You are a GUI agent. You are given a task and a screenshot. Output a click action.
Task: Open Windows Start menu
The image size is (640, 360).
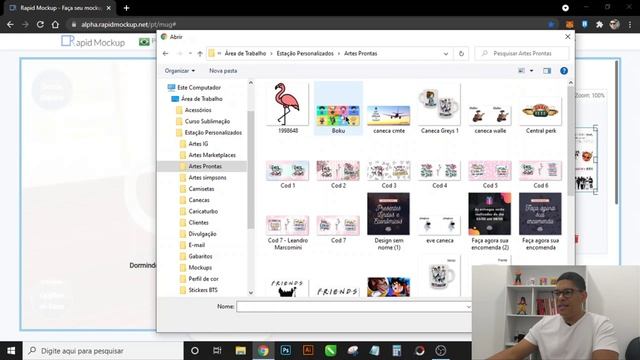click(11, 351)
